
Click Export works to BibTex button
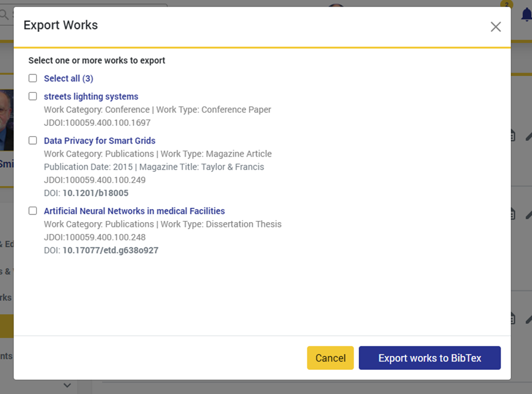429,358
